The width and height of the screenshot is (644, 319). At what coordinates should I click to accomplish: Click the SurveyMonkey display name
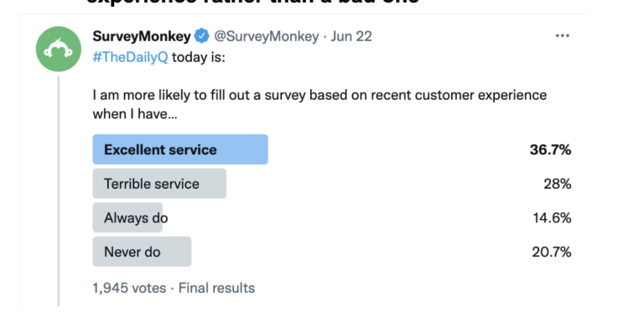pyautogui.click(x=142, y=36)
